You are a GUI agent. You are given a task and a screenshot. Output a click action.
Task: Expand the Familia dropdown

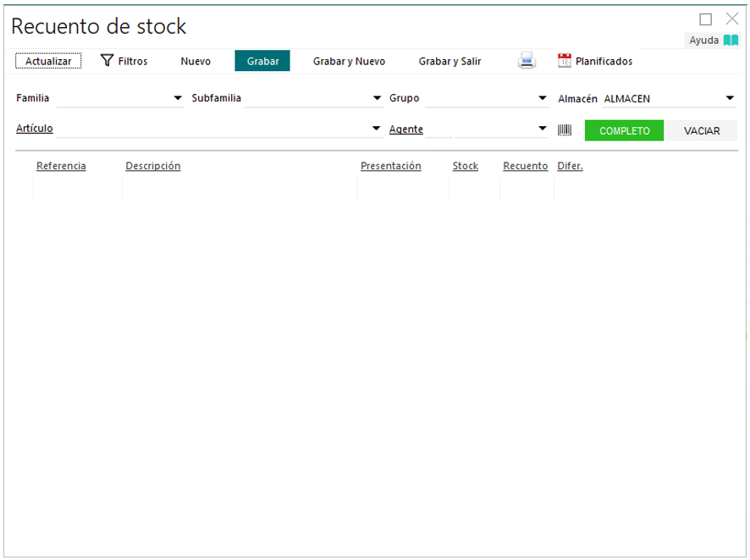[x=178, y=99]
